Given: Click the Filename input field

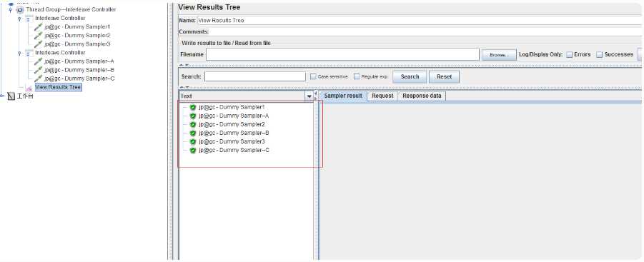Looking at the screenshot, I should 342,54.
